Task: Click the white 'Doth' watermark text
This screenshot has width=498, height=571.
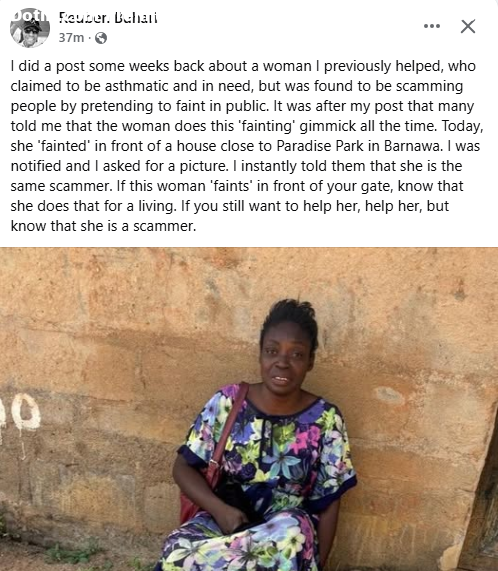Action: [x=29, y=16]
